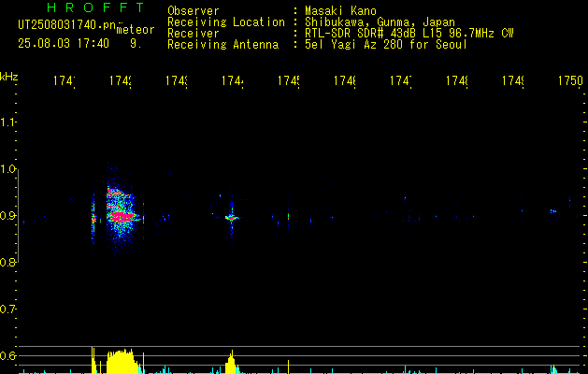Click the first time axis label 1741
588x374 pixels.
pos(65,81)
